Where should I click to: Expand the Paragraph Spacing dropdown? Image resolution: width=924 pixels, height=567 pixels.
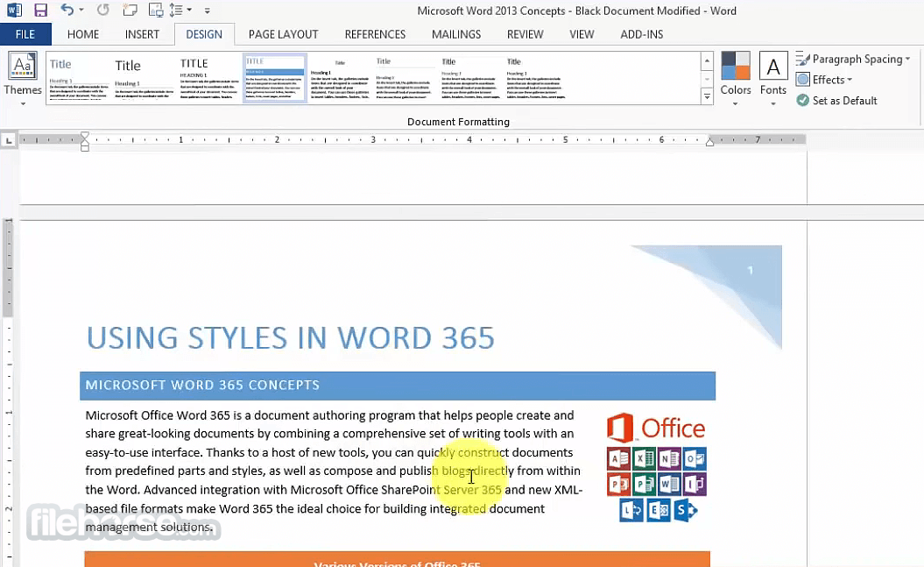click(907, 59)
